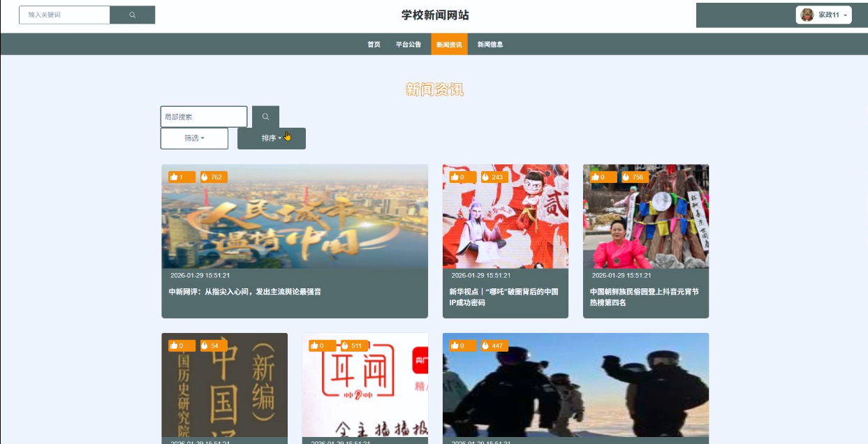The width and height of the screenshot is (868, 444).
Task: Click the local search magnifier button
Action: pos(265,117)
